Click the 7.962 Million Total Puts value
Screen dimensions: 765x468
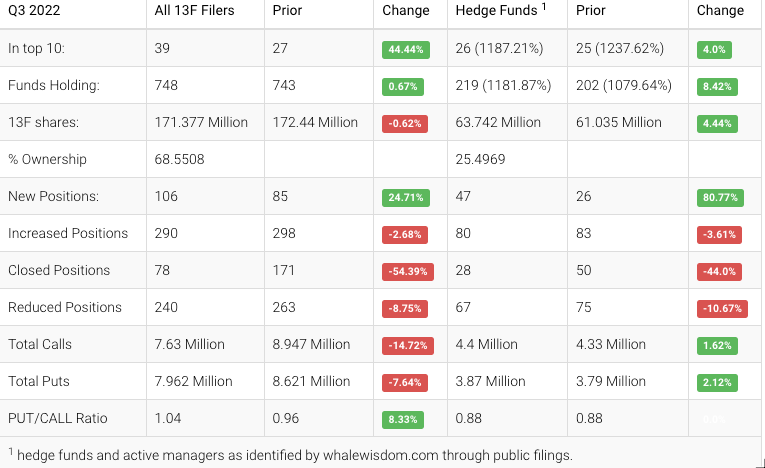194,381
